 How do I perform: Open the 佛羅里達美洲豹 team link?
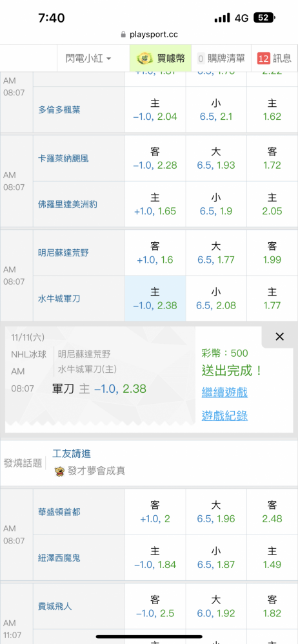tap(68, 204)
